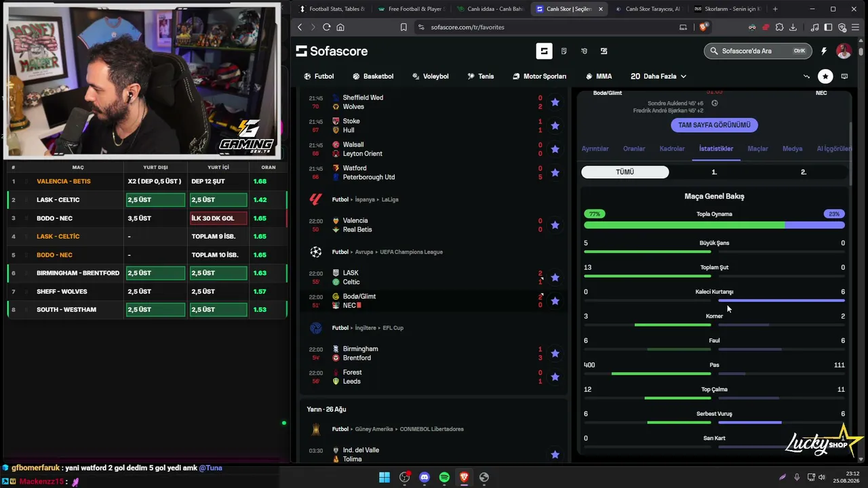This screenshot has width=868, height=488.
Task: Switch to the Ayrıntılar tab
Action: [595, 148]
